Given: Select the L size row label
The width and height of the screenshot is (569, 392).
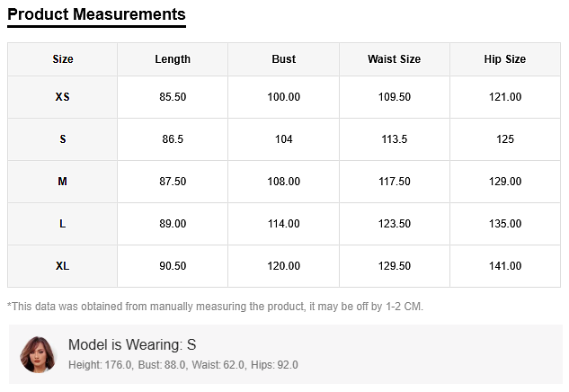Looking at the screenshot, I should tap(63, 224).
